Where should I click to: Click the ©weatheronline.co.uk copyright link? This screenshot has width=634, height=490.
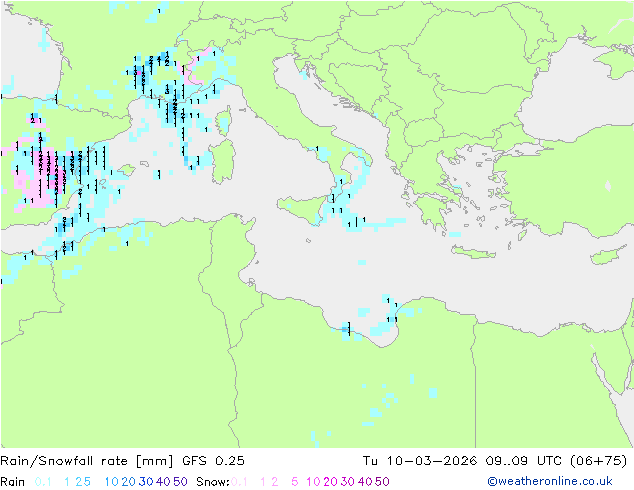[x=550, y=481]
